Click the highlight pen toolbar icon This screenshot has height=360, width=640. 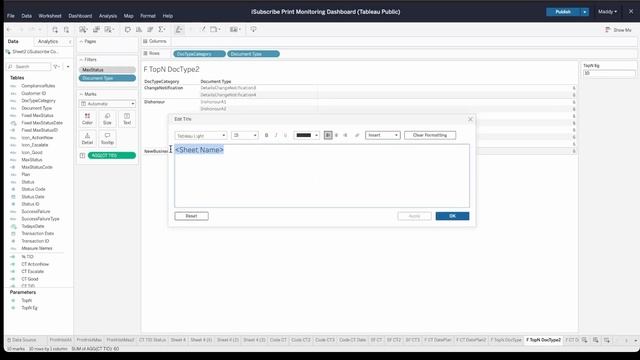point(179,29)
